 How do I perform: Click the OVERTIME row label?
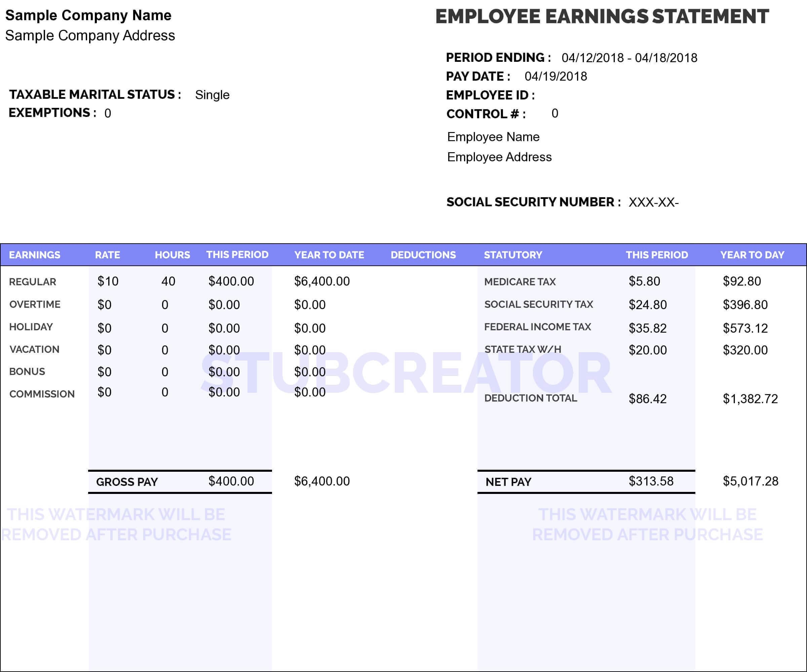tap(35, 304)
